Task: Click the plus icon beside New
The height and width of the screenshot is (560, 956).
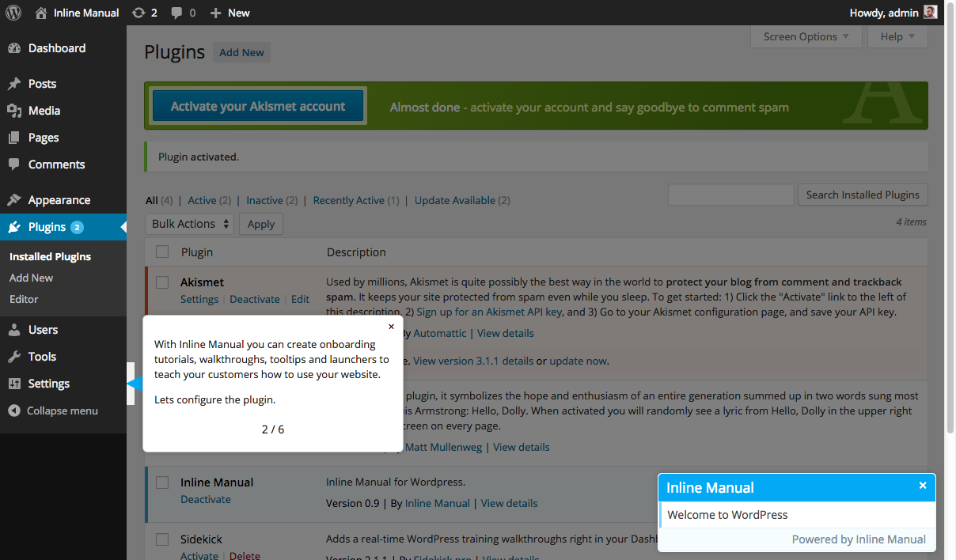Action: point(215,13)
